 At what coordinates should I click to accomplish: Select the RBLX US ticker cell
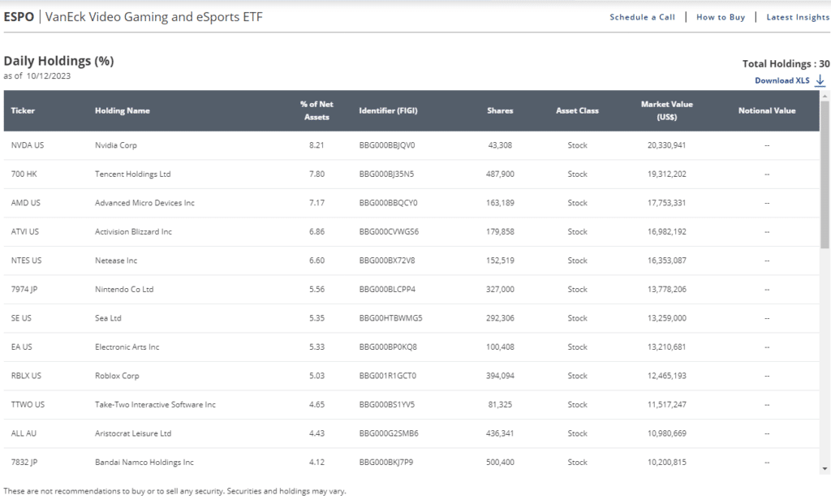[x=26, y=376]
